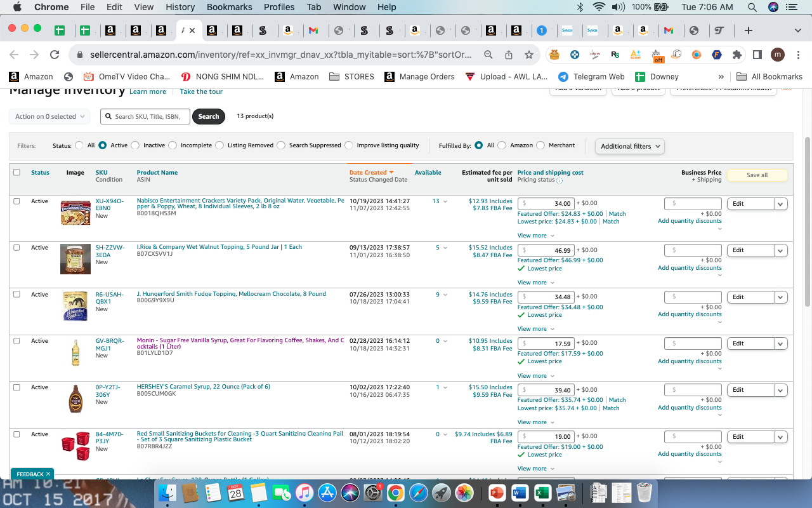Open the 'Action on 0 selected' dropdown
The height and width of the screenshot is (508, 812).
tap(49, 116)
